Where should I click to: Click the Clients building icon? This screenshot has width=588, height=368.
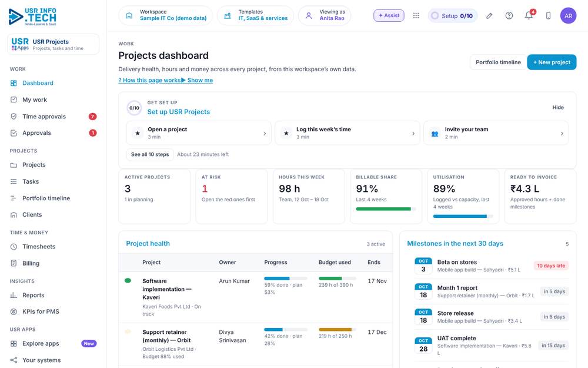(14, 215)
